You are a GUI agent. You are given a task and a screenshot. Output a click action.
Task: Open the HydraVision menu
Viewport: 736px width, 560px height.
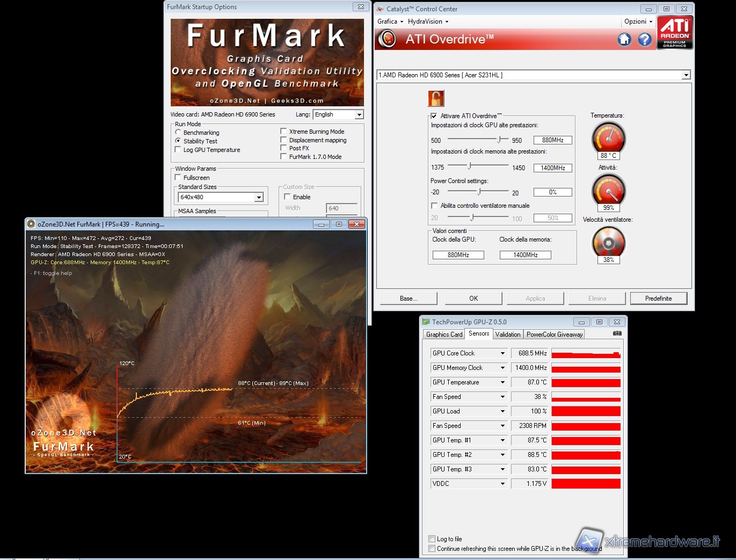pyautogui.click(x=428, y=21)
